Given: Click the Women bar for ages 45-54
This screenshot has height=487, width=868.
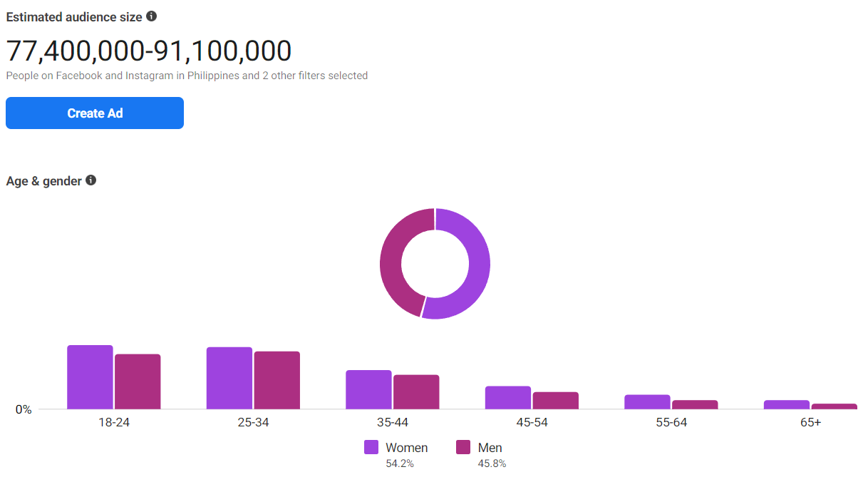Looking at the screenshot, I should click(508, 398).
